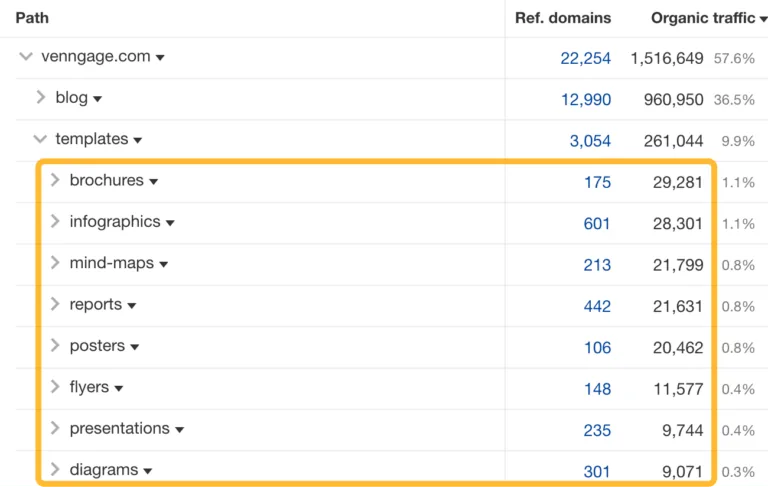768x488 pixels.
Task: Select the presentations path label
Action: (120, 428)
